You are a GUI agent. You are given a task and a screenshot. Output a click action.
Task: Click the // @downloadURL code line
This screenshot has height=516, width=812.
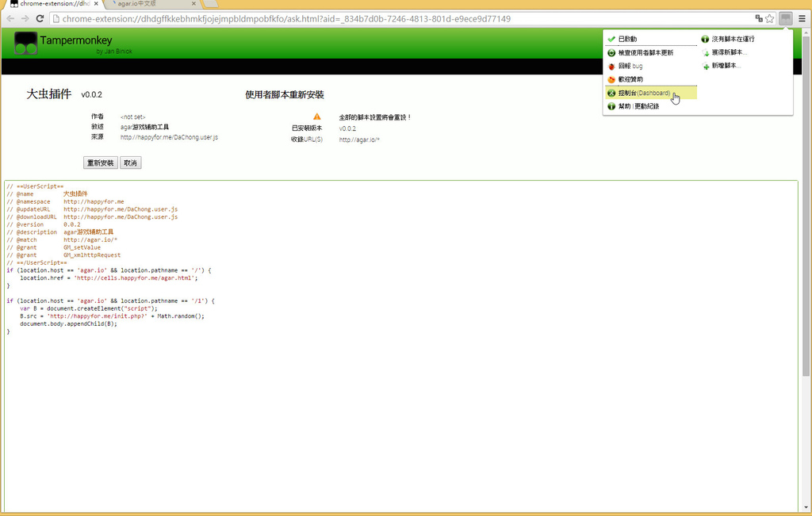(92, 217)
